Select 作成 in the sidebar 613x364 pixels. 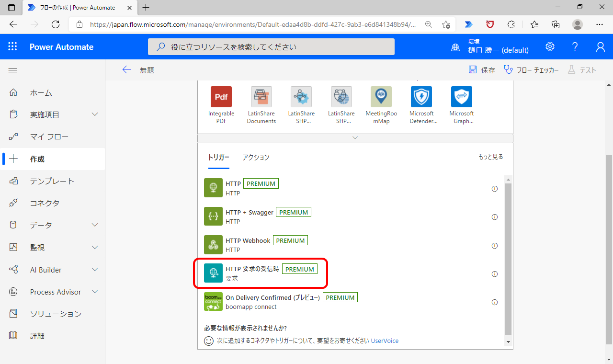(x=53, y=159)
